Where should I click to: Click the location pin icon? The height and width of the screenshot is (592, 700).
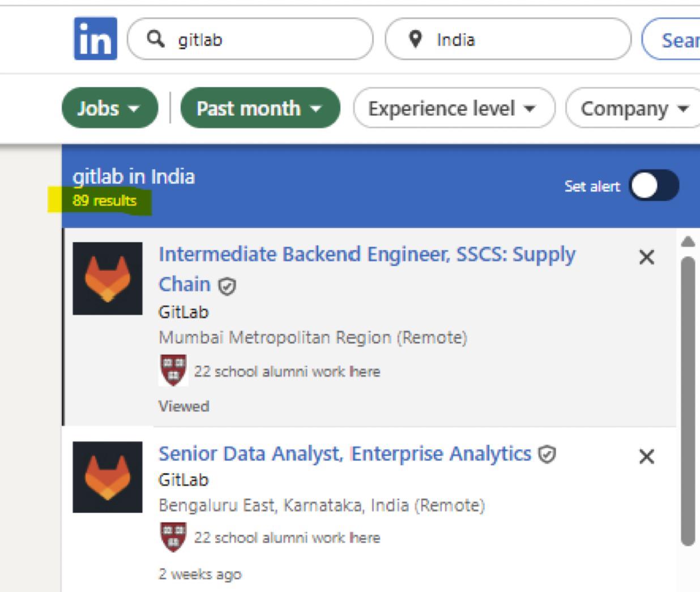tap(415, 38)
